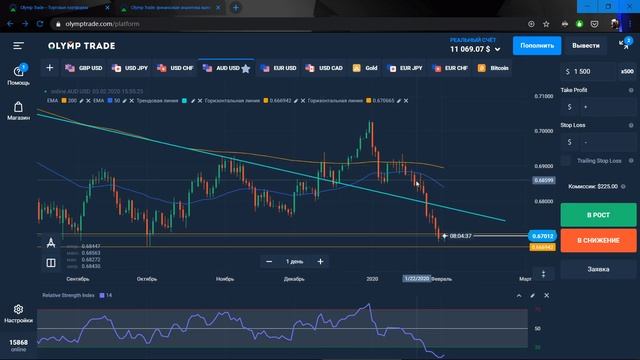The height and width of the screenshot is (360, 640).
Task: Click the trend line cyan color swatch
Action: [184, 100]
